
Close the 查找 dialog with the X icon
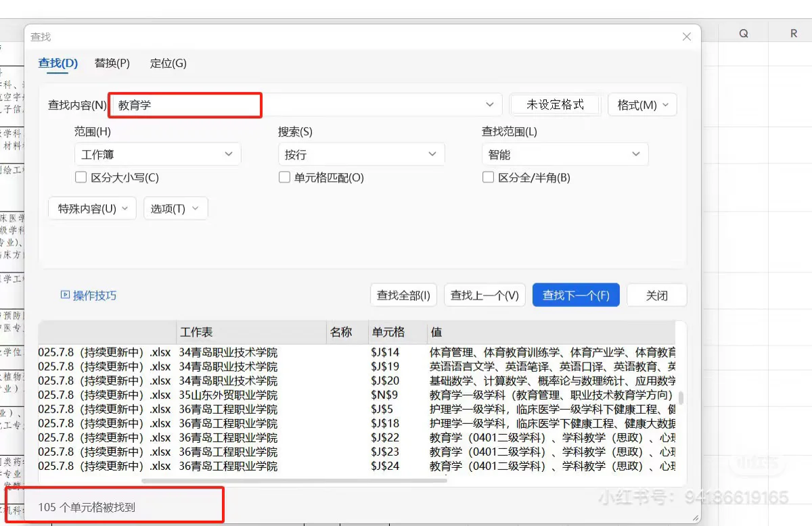pos(687,37)
